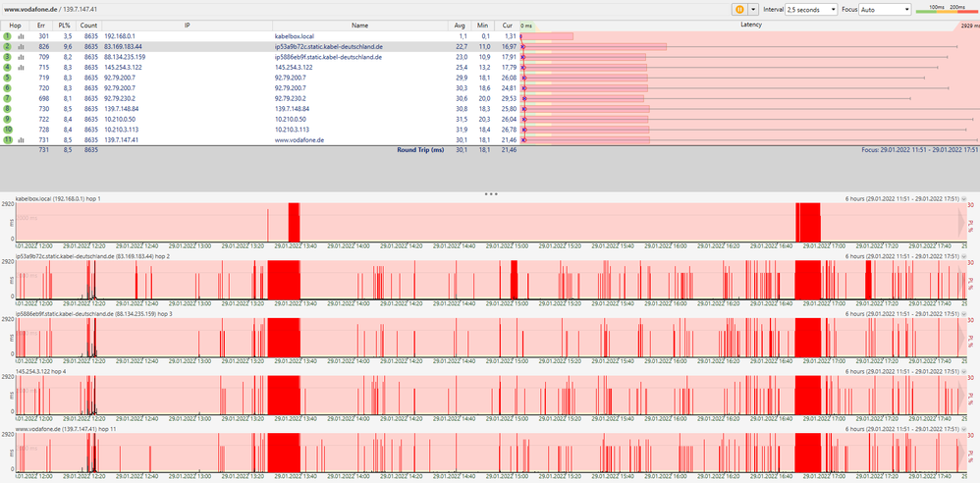Click hop 5 green number circle

pos(8,78)
